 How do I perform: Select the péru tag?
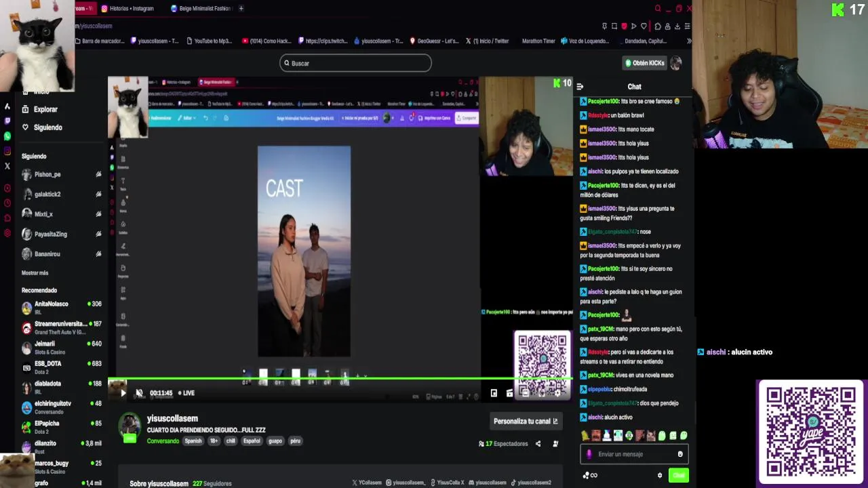click(295, 441)
